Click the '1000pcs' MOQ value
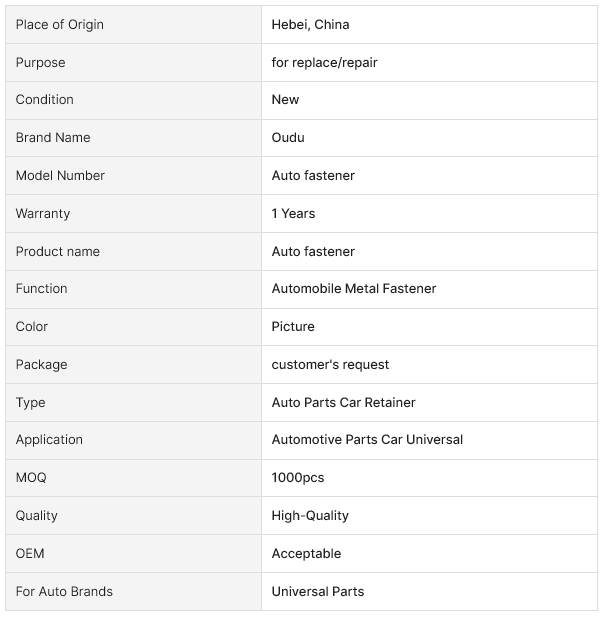 (298, 477)
